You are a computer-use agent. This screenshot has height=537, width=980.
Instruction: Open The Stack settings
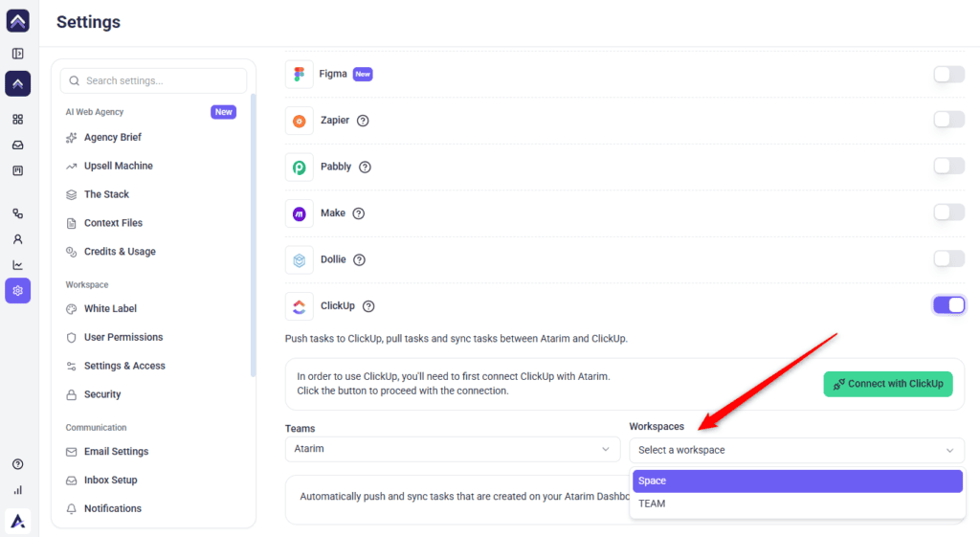[x=106, y=194]
